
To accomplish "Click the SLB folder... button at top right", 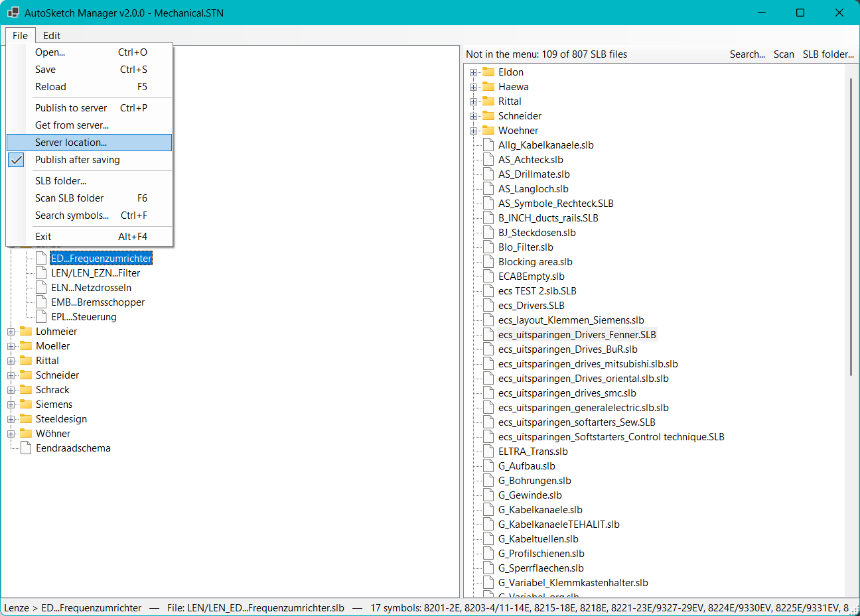I will (828, 54).
